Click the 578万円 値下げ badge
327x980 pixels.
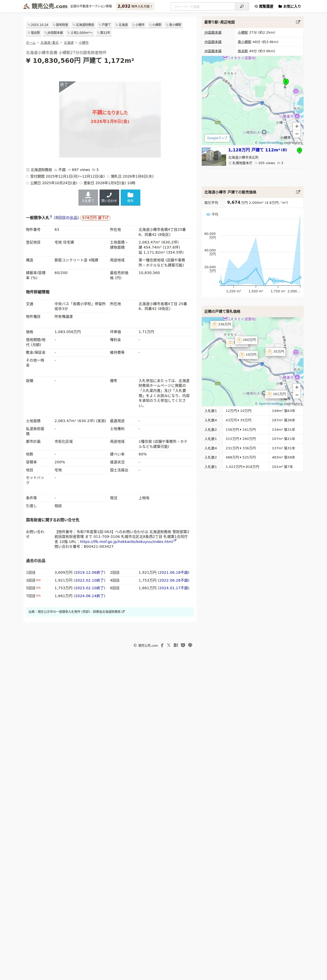[95, 218]
